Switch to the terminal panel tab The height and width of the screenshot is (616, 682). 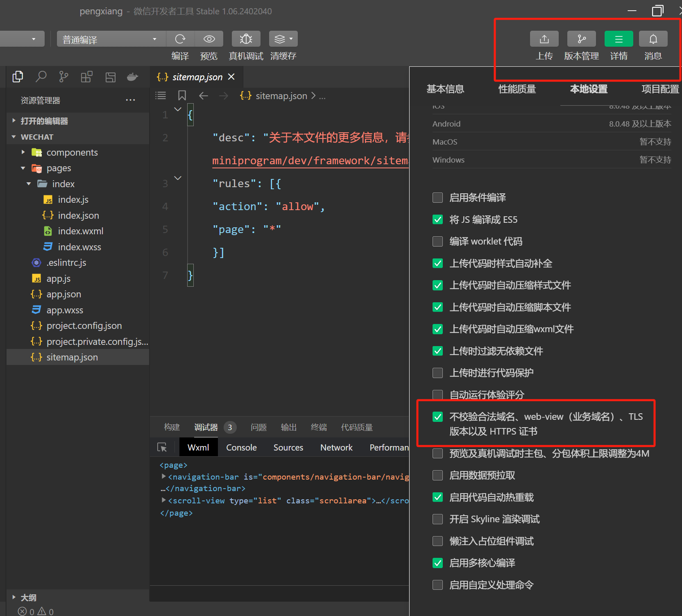[319, 427]
